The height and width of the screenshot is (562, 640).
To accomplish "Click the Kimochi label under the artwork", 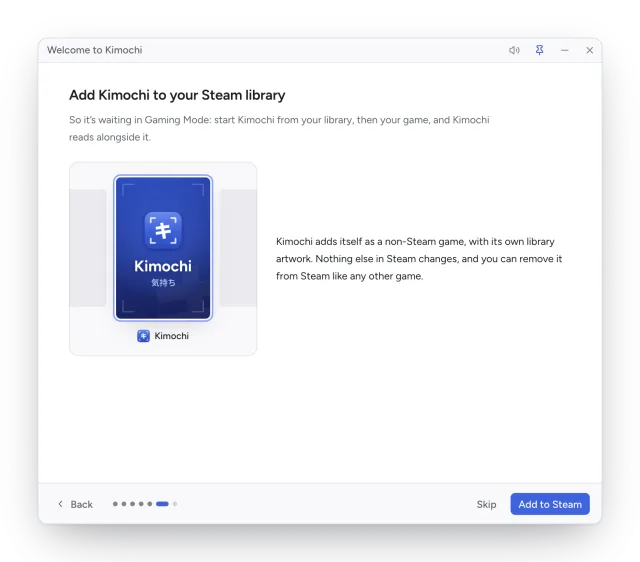I will click(x=171, y=336).
